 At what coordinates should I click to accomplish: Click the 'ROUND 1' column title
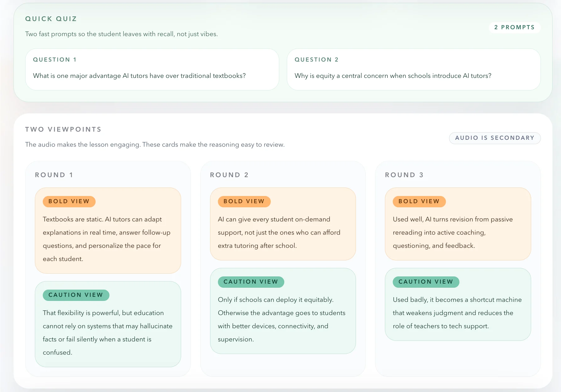[x=54, y=175]
